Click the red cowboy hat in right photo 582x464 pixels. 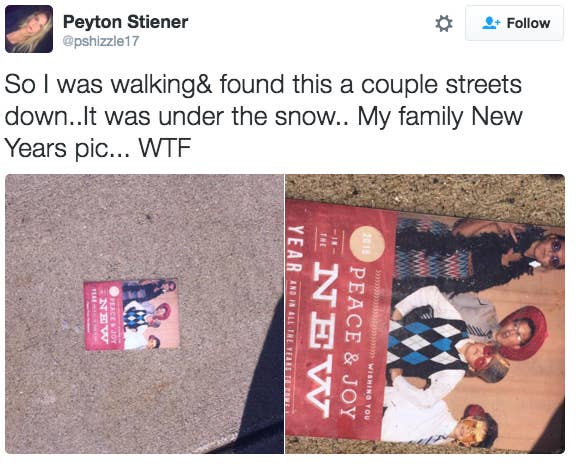[x=523, y=333]
